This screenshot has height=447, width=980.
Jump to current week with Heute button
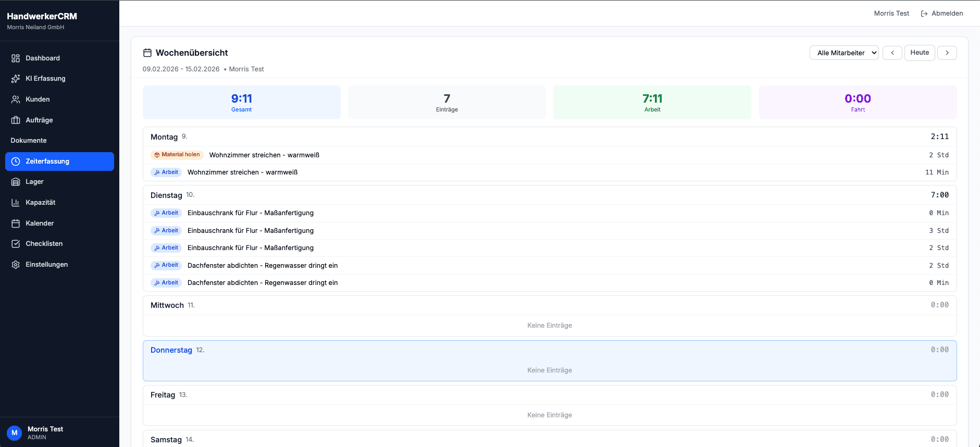click(x=920, y=53)
